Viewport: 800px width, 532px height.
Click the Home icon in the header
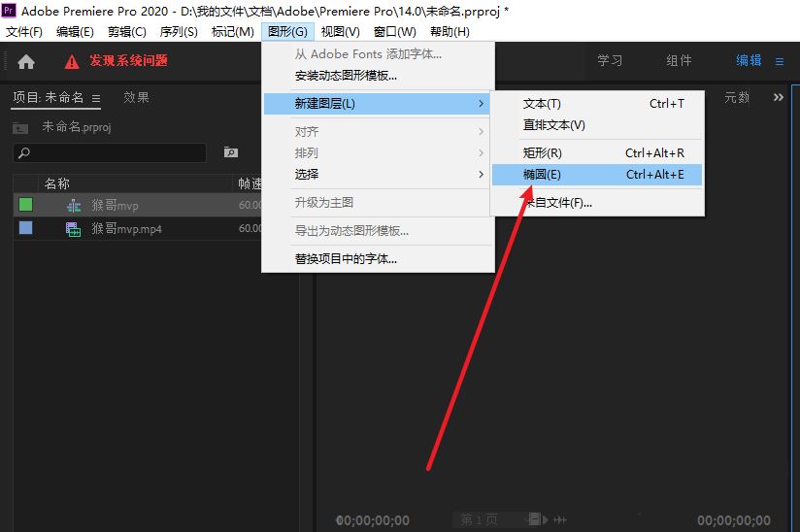(26, 61)
